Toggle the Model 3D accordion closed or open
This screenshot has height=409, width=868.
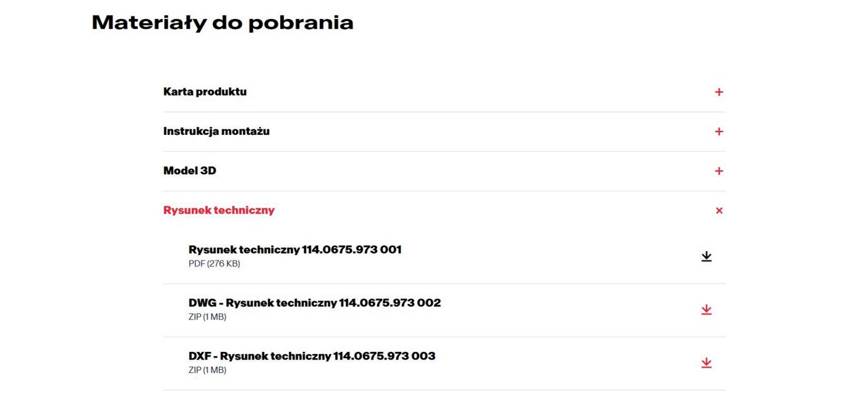click(719, 170)
